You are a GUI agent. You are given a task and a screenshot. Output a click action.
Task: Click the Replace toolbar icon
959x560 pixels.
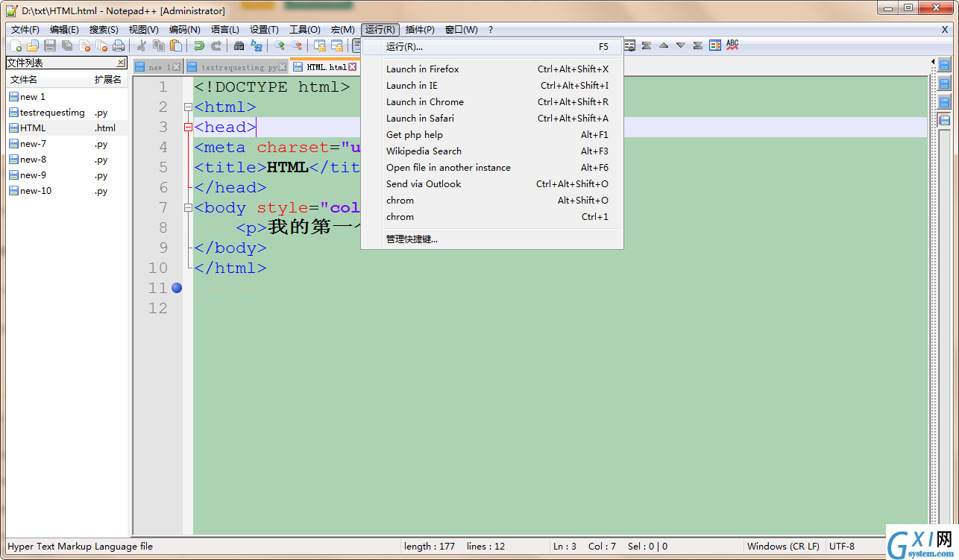coord(257,45)
